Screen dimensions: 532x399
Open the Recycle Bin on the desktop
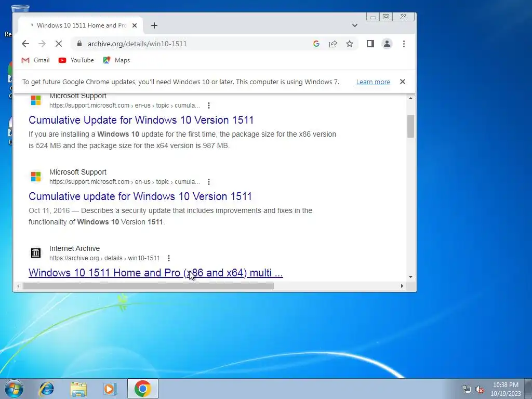pos(20,9)
